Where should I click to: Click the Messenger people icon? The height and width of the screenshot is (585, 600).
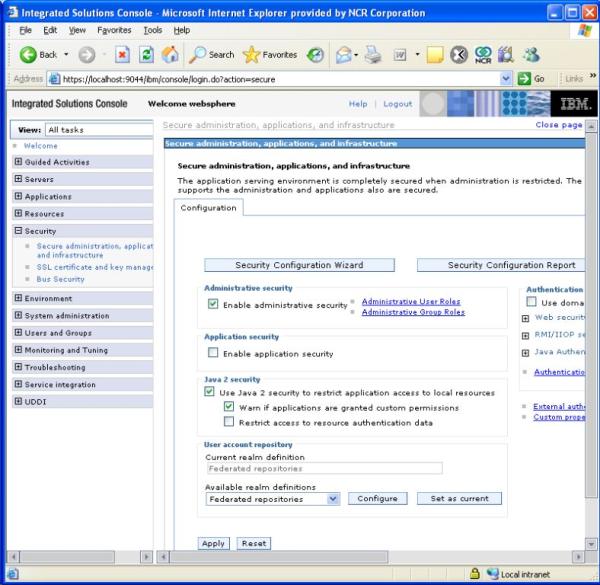tap(532, 55)
